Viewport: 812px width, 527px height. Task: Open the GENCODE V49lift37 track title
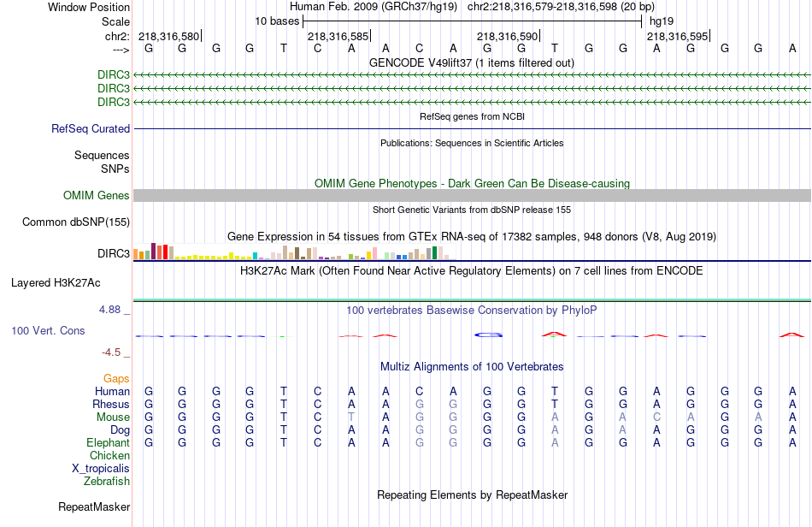click(471, 62)
